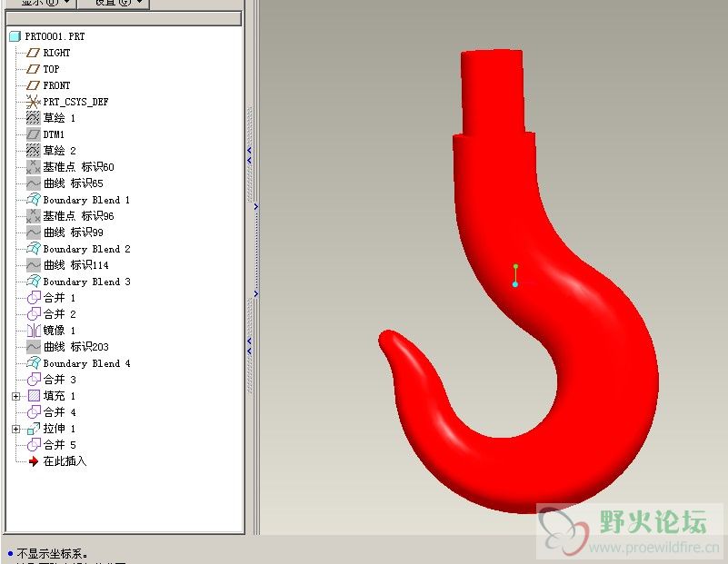Click status message 不显示坐标系
Screen dimensions: 728x564
52,553
